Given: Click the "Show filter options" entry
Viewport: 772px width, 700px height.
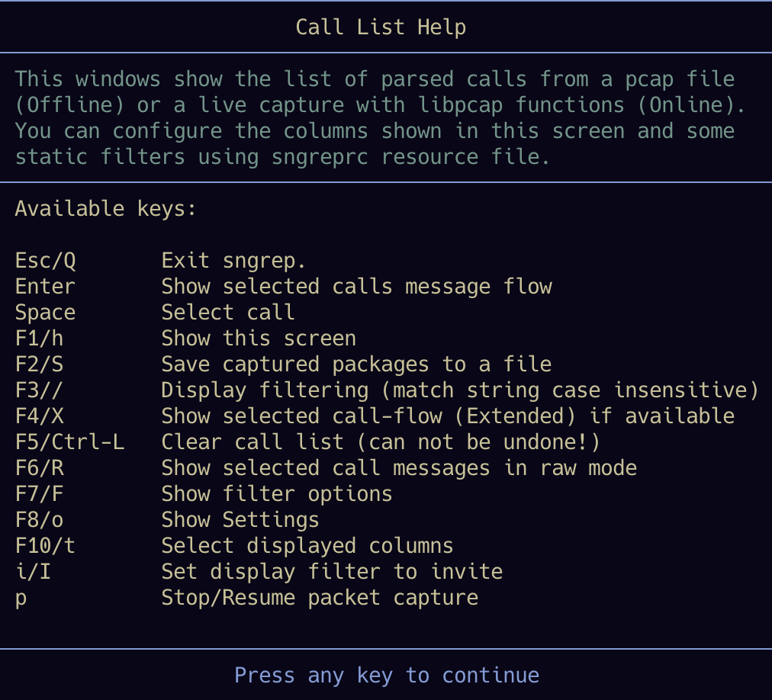Looking at the screenshot, I should click(x=277, y=494).
